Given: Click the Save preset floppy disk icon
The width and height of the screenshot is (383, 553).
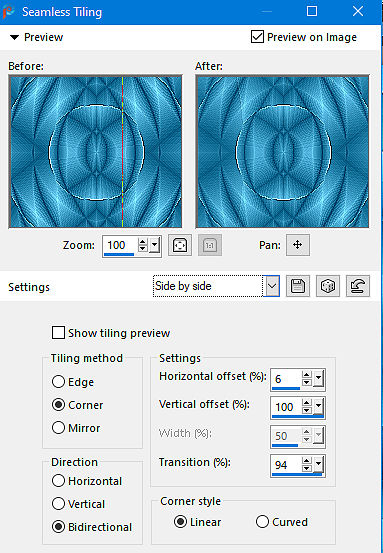Looking at the screenshot, I should (x=298, y=286).
